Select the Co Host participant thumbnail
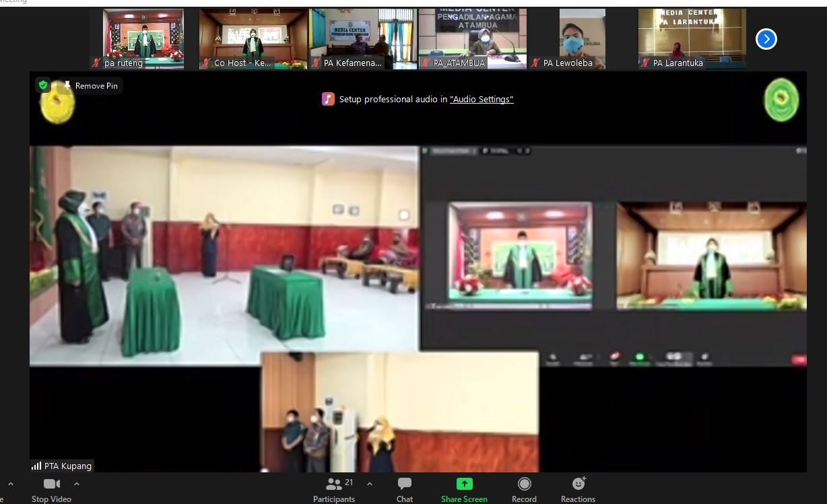Viewport: 827px width, 504px height. [253, 38]
